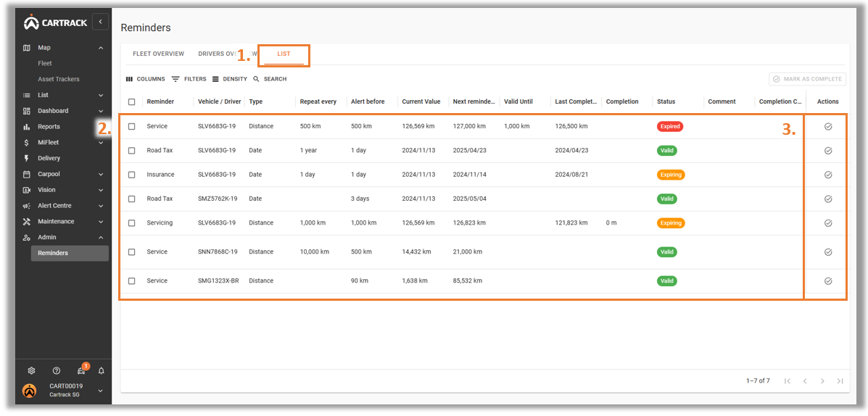
Task: Open Fleet under the Map menu
Action: [45, 64]
